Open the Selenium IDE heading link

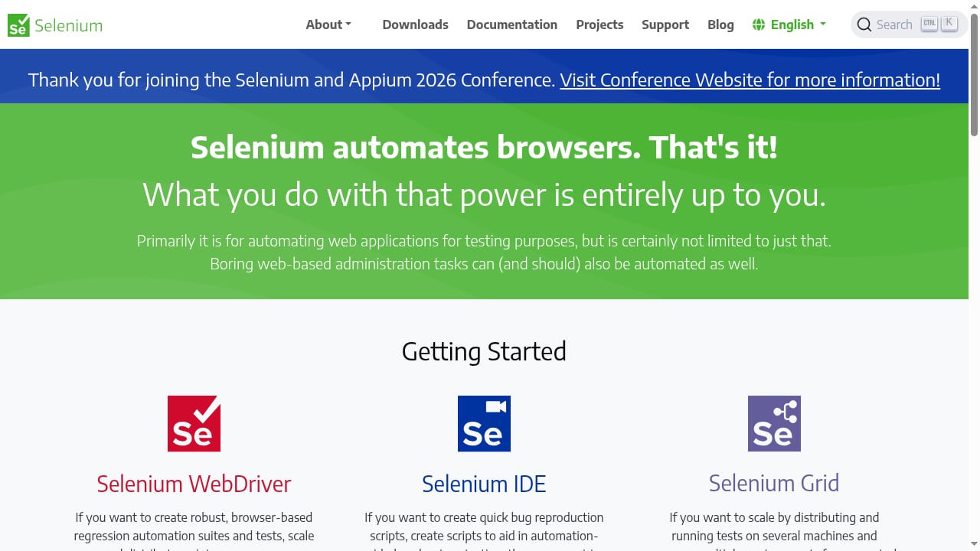click(x=484, y=484)
